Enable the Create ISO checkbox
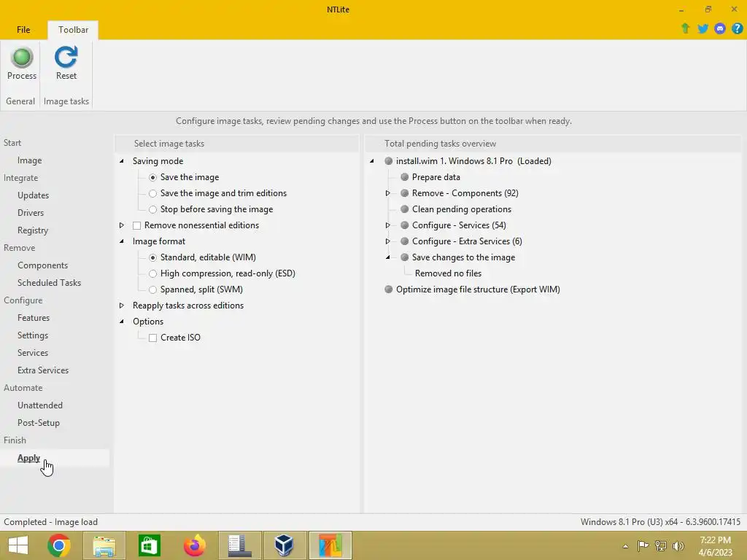This screenshot has width=747, height=560. (x=152, y=338)
